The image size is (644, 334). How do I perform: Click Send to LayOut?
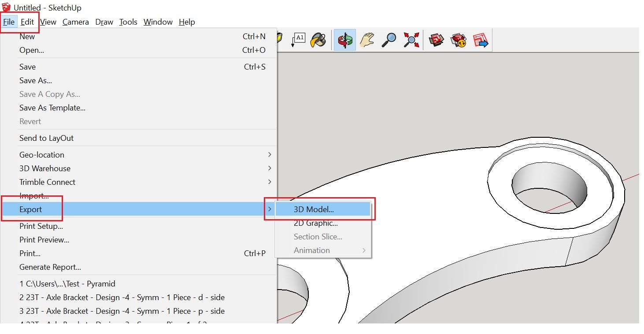(x=46, y=138)
